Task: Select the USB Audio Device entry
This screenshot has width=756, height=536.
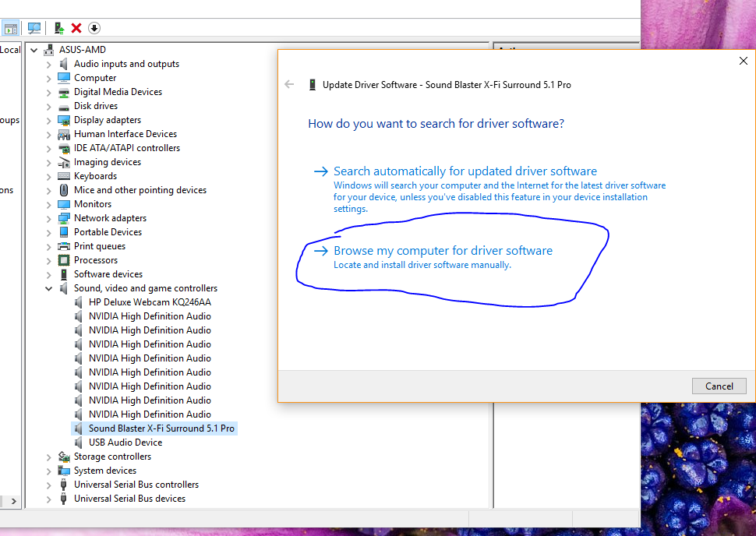Action: [x=125, y=443]
